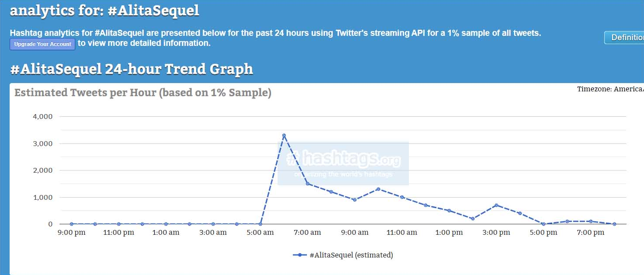Select the first data point at 9:00 pm

(71, 224)
